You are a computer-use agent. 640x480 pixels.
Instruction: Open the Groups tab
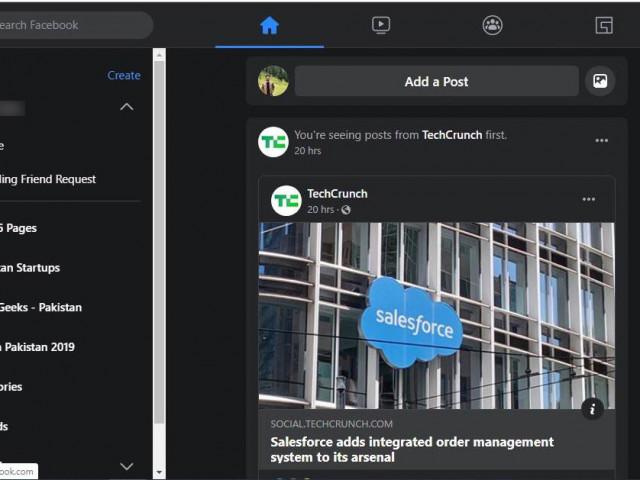click(x=492, y=25)
